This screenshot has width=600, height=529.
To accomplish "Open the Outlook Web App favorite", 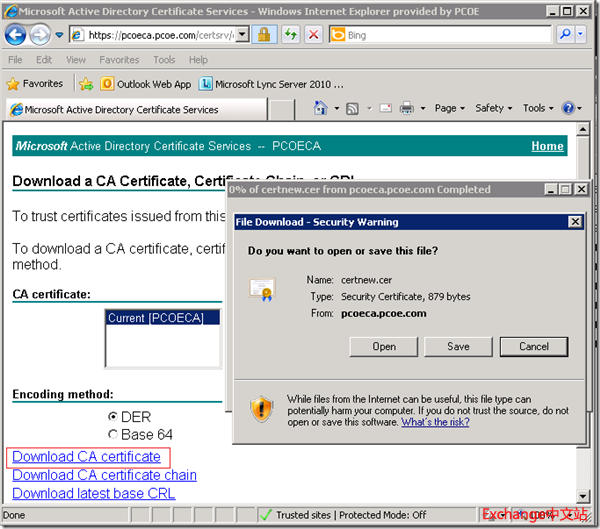I will pyautogui.click(x=145, y=84).
